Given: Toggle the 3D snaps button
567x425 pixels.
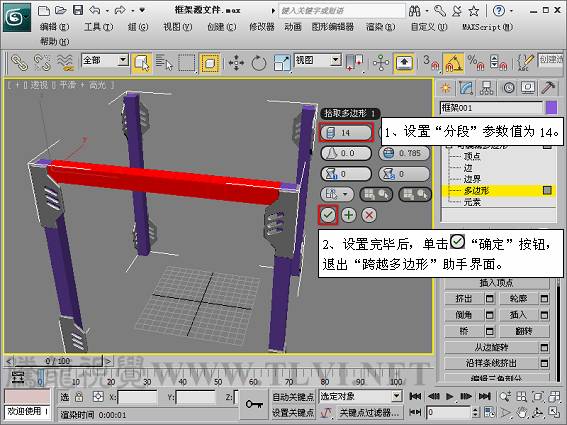Looking at the screenshot, I should pyautogui.click(x=431, y=63).
